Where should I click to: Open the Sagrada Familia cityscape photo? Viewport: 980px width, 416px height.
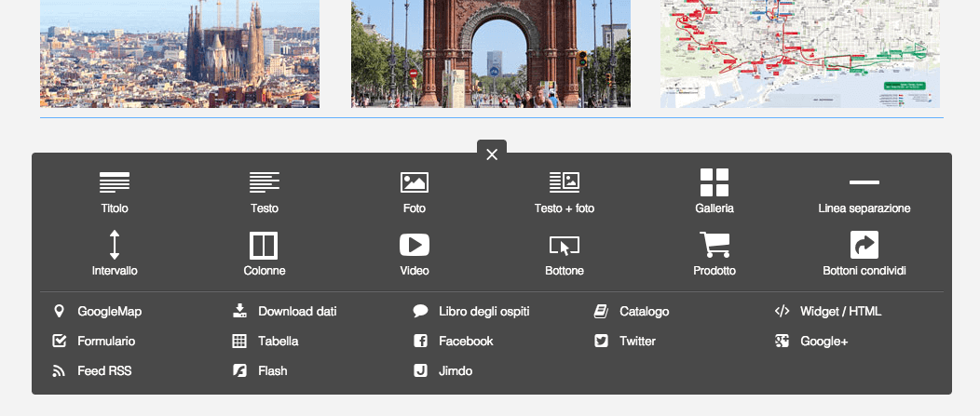180,54
